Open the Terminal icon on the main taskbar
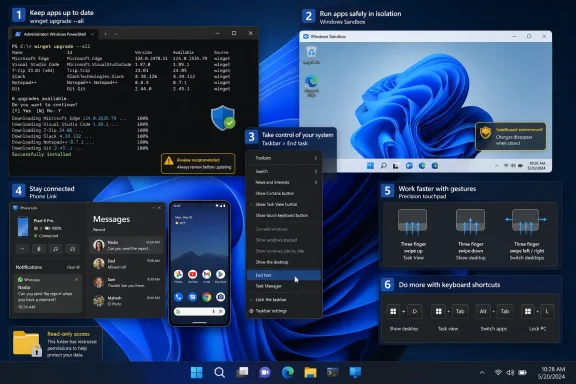576x384 pixels. click(x=333, y=373)
